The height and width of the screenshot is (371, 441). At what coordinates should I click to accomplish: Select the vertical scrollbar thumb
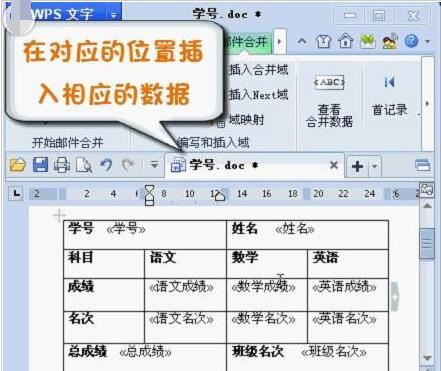(427, 243)
